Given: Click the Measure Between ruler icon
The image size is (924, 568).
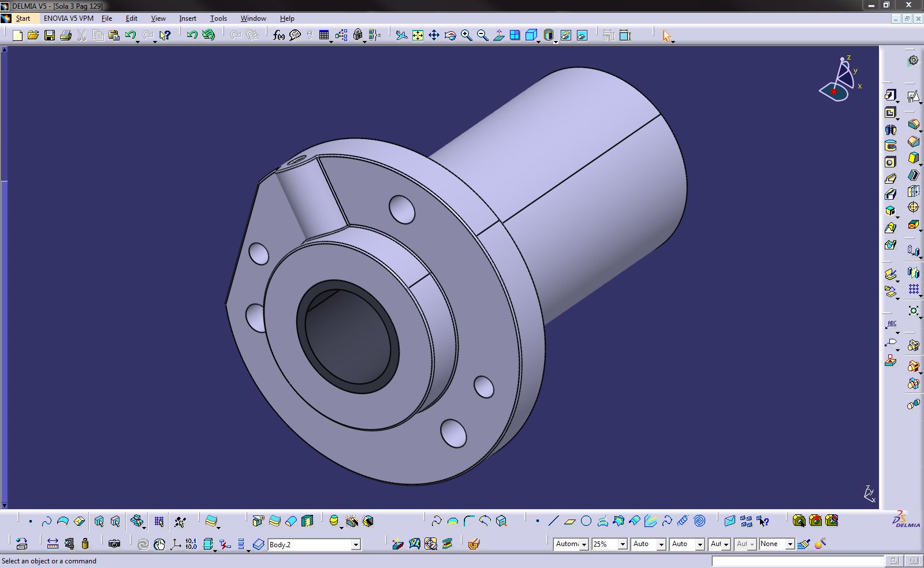Looking at the screenshot, I should coord(53,543).
